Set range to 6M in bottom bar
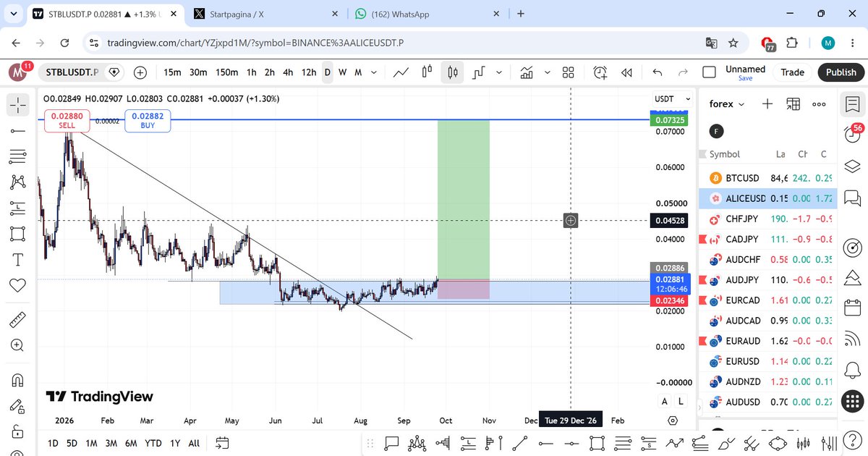This screenshot has width=868, height=456. click(131, 443)
